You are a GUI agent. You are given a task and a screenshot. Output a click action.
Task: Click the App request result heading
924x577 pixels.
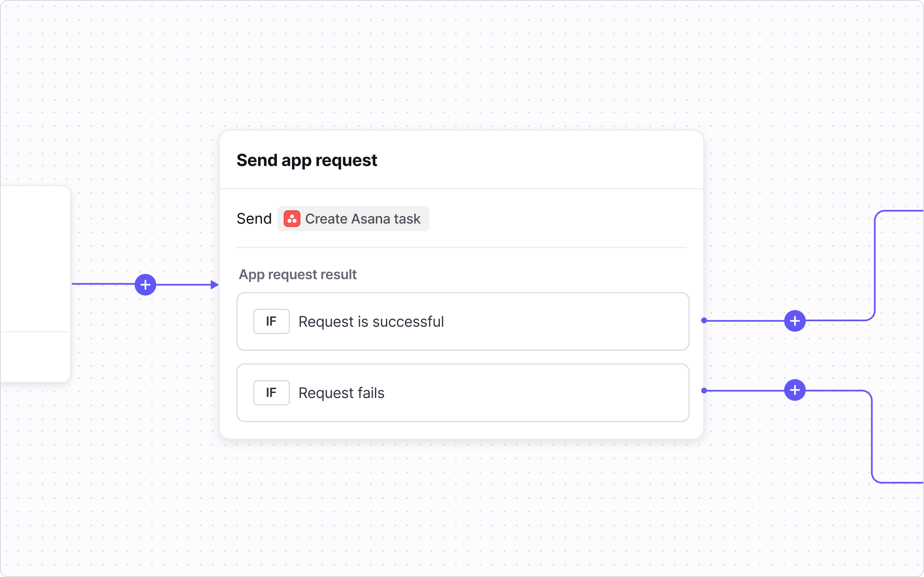(297, 274)
